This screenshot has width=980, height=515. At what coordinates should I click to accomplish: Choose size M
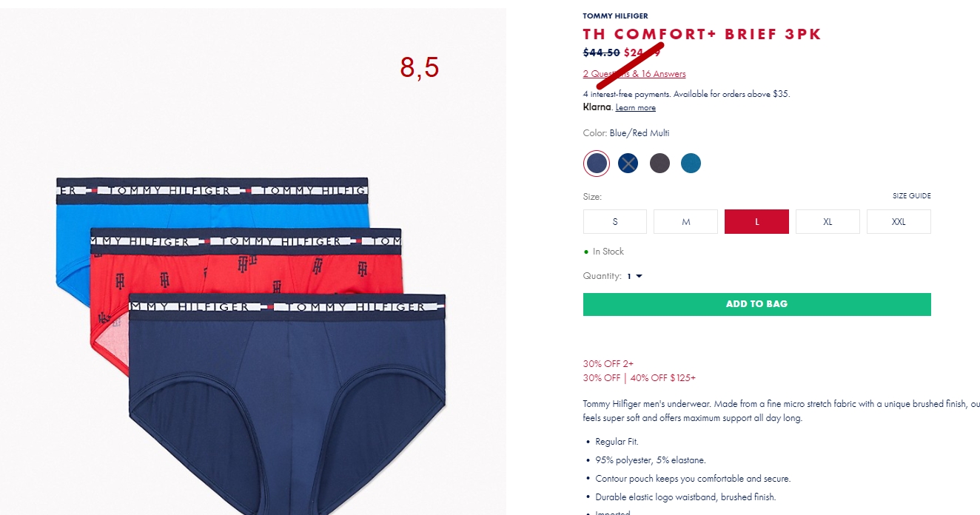pos(685,222)
